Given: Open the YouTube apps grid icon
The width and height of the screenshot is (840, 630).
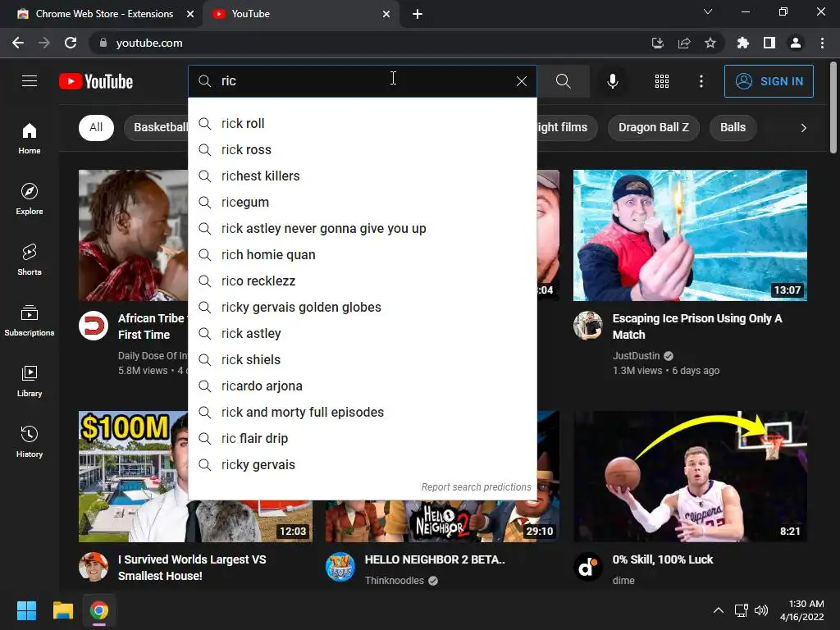Looking at the screenshot, I should [x=662, y=81].
